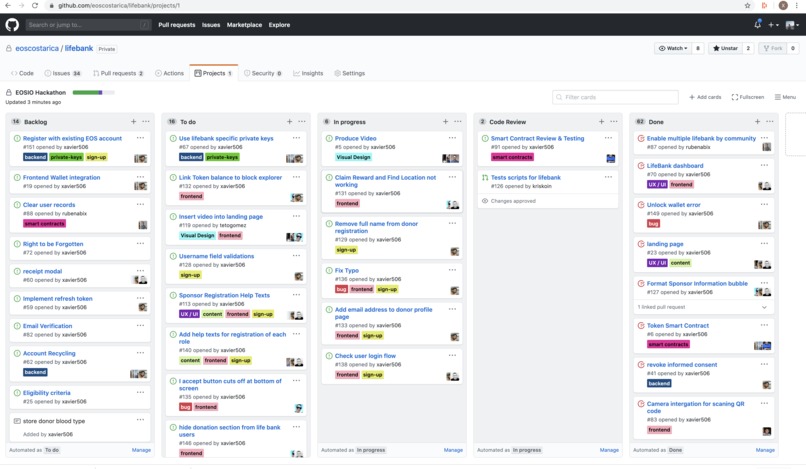Switch to the Code tab
The height and width of the screenshot is (469, 806).
(23, 73)
